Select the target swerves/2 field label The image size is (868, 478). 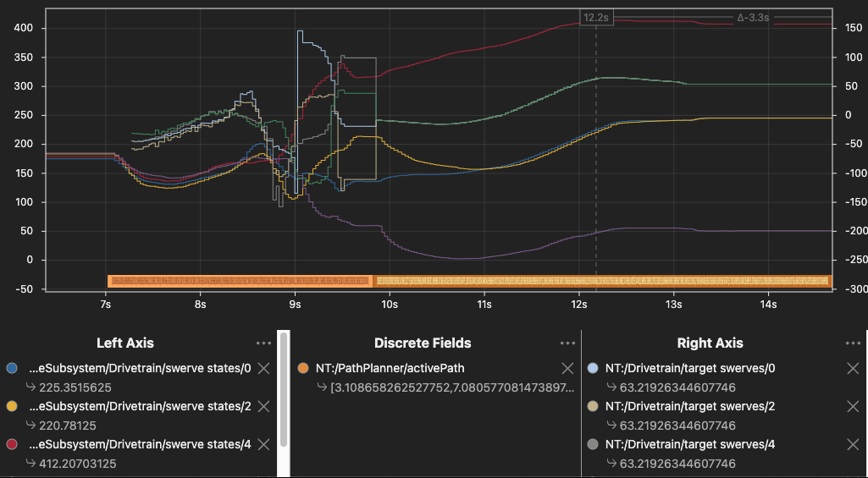coord(690,407)
